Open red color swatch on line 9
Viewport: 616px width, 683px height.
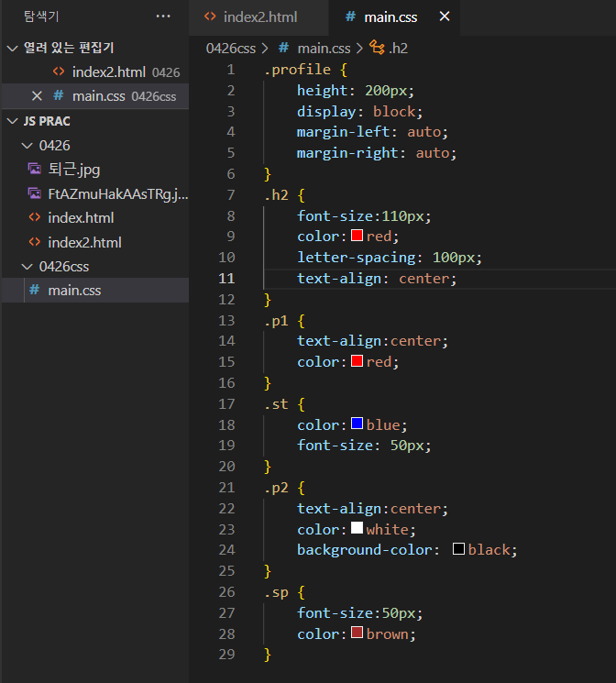pos(357,236)
